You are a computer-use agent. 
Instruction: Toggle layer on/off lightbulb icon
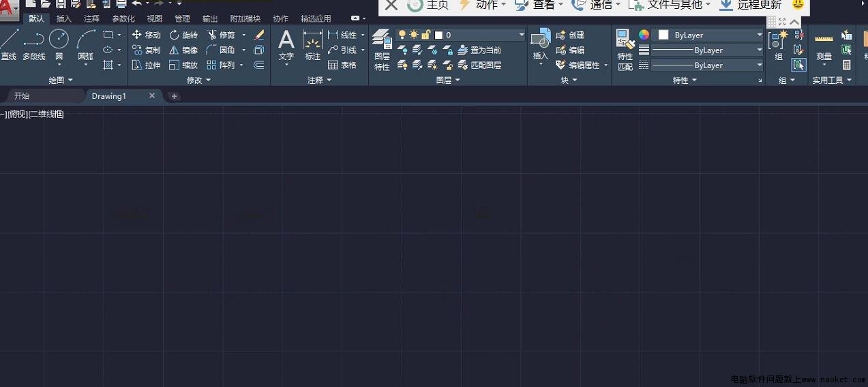pyautogui.click(x=402, y=35)
